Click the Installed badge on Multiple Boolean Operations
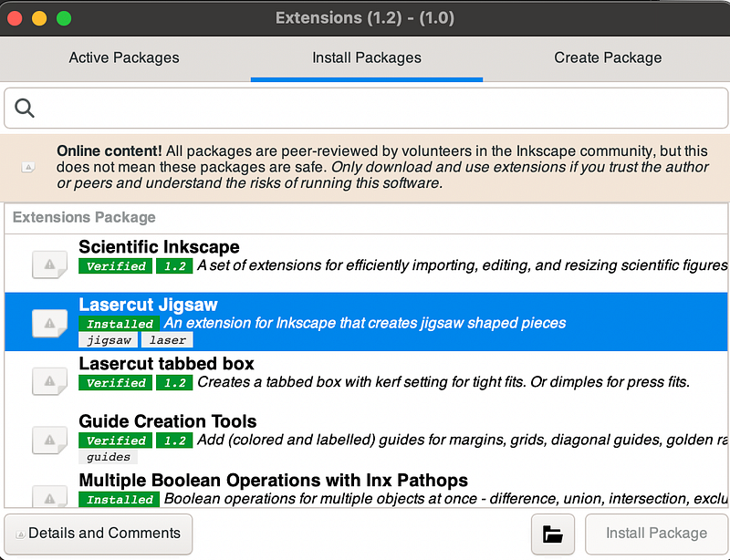 120,500
